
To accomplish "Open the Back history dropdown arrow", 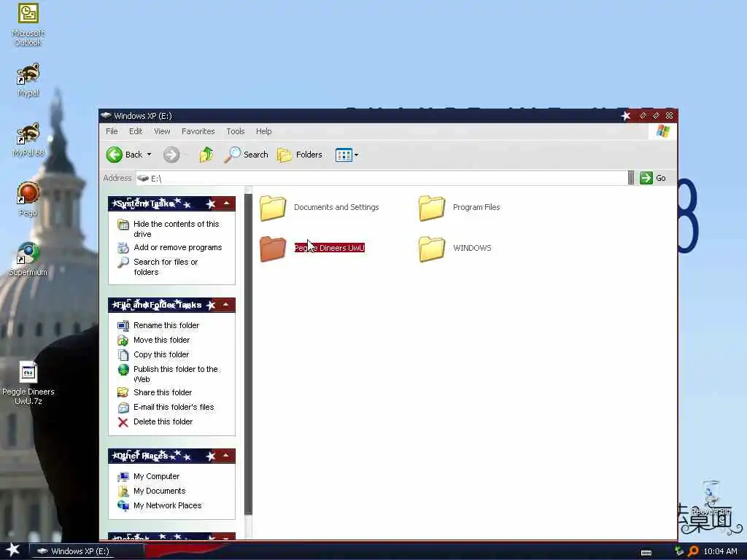I will coord(149,155).
